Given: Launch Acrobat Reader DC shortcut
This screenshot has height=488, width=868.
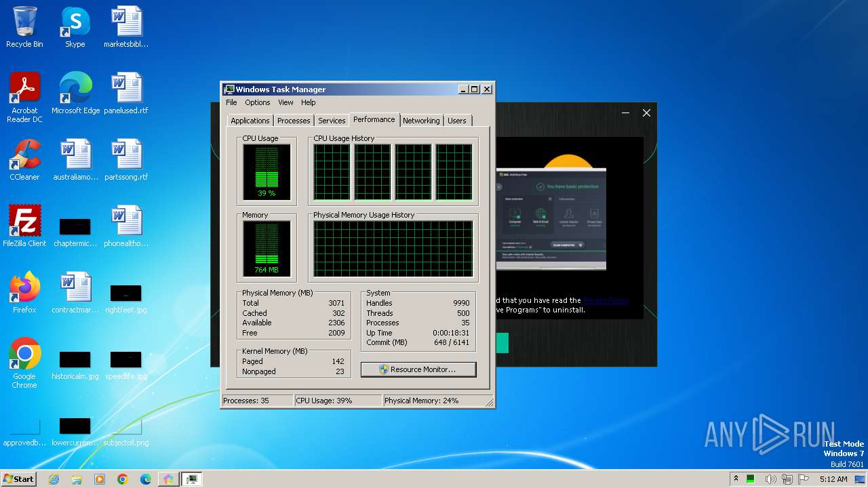Looking at the screenshot, I should [x=24, y=97].
